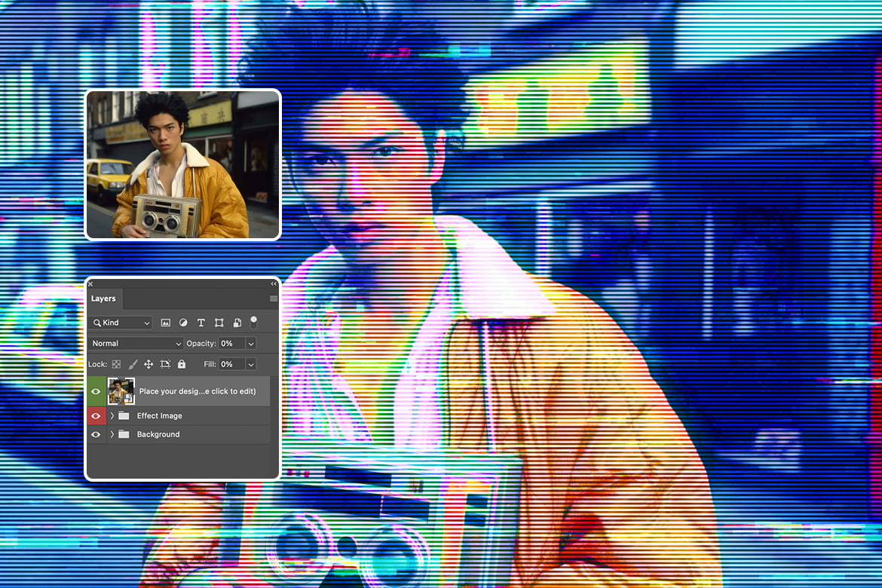The image size is (882, 588).
Task: Lock artboard nesting icon
Action: tap(165, 365)
